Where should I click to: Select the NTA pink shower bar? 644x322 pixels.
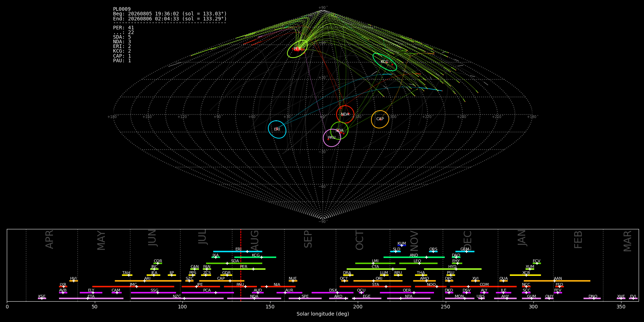pyautogui.click(x=409, y=298)
